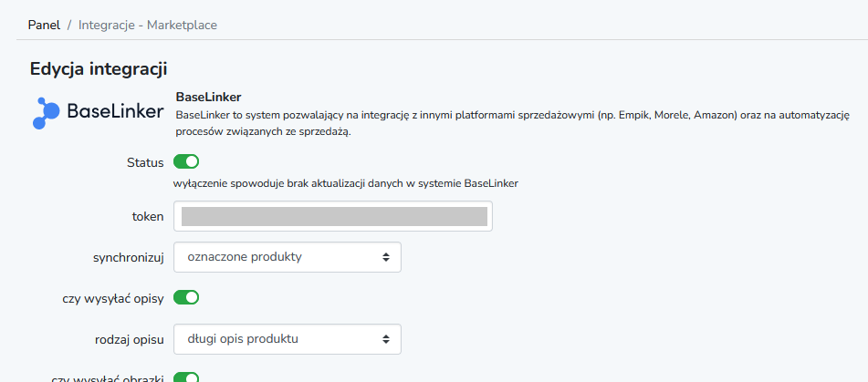Toggle the Status switch off
Image resolution: width=868 pixels, height=382 pixels.
coord(186,162)
